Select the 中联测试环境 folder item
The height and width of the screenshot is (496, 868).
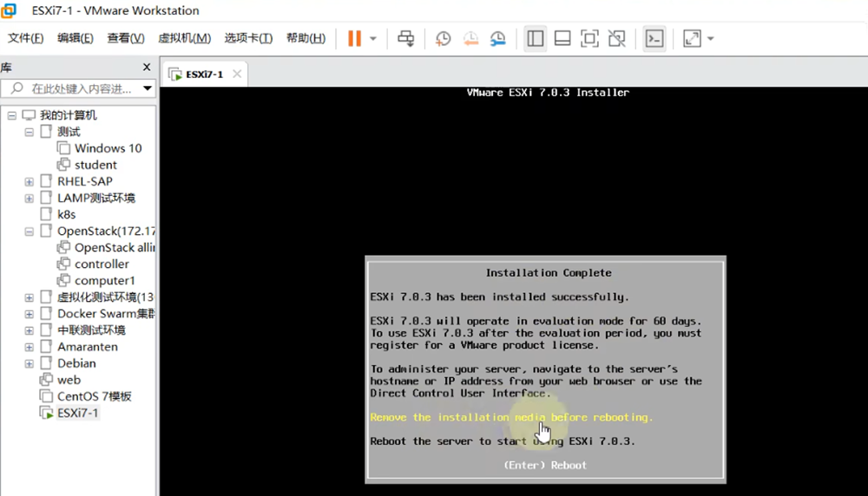91,330
